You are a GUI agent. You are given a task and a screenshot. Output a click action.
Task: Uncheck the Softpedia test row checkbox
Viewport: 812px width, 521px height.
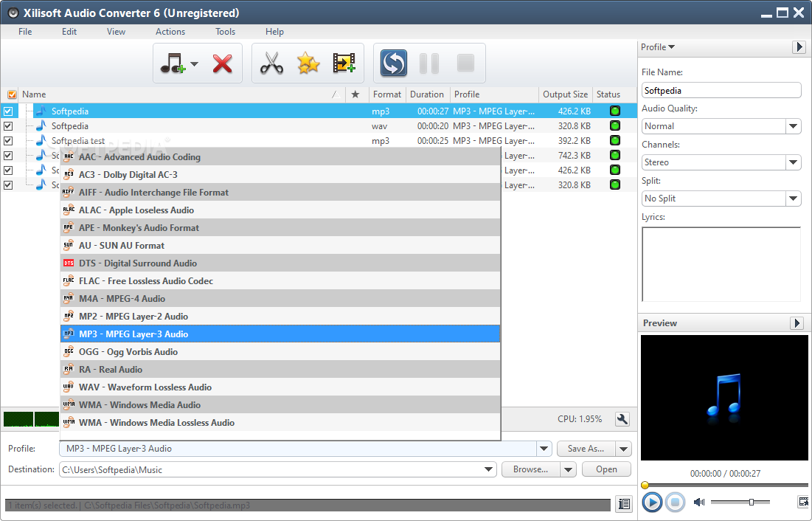[8, 140]
